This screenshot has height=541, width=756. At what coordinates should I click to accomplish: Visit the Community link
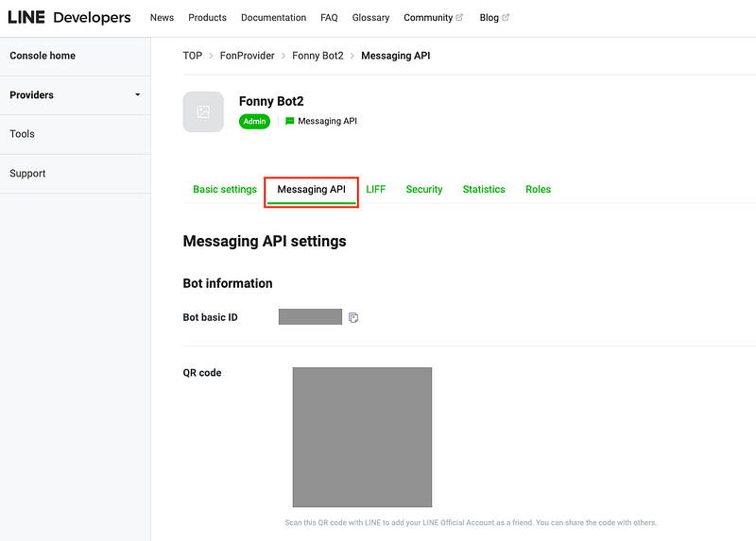428,17
